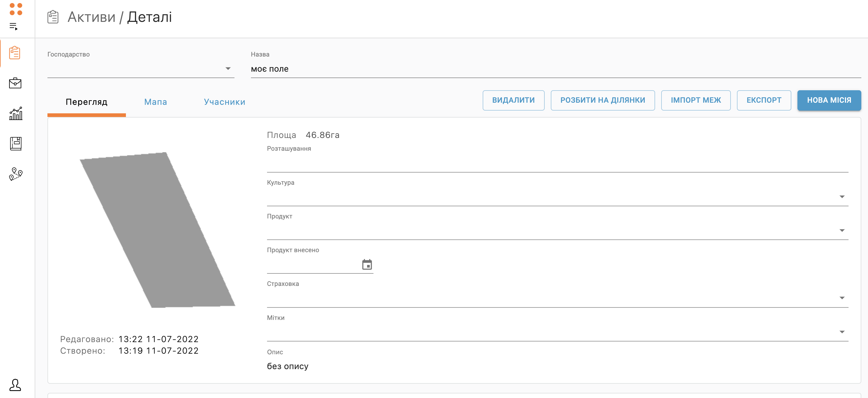Expand the Господарство dropdown
This screenshot has height=398, width=868.
point(228,69)
